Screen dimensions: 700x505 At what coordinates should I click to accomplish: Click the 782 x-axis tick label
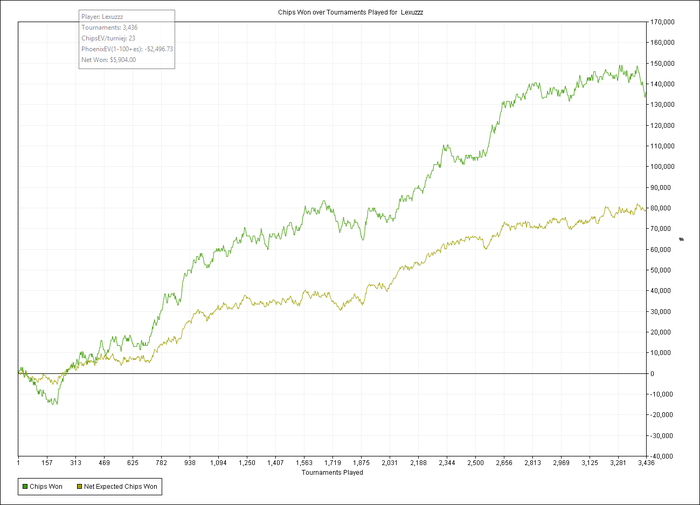click(161, 463)
